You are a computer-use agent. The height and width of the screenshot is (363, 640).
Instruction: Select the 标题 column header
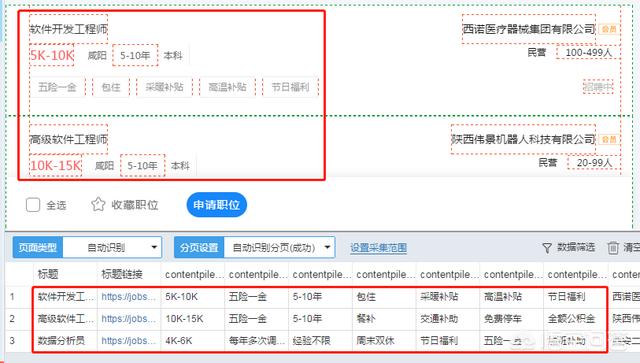tap(48, 274)
